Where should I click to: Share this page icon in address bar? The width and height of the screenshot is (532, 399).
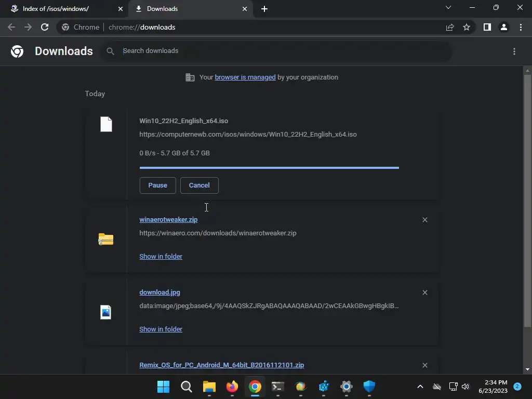[x=450, y=27]
